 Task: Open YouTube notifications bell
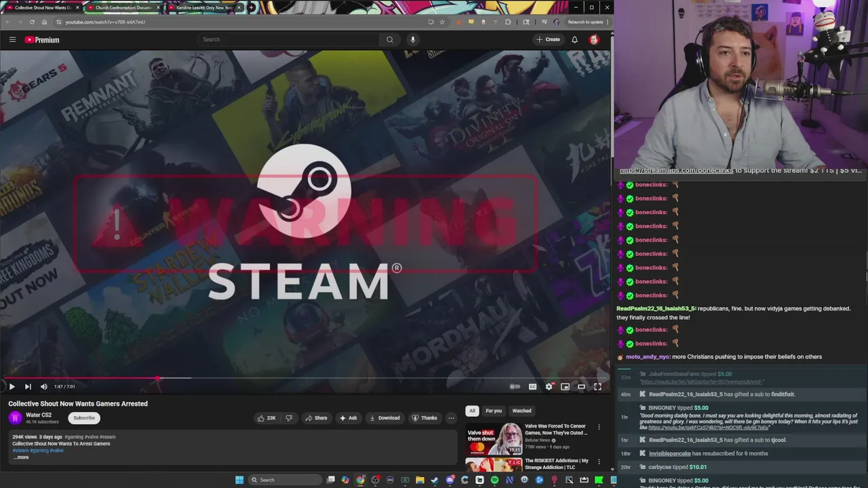(x=574, y=39)
